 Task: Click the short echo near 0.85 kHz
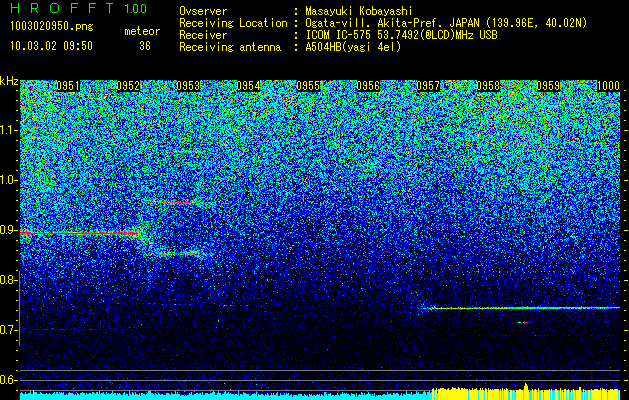click(x=179, y=254)
